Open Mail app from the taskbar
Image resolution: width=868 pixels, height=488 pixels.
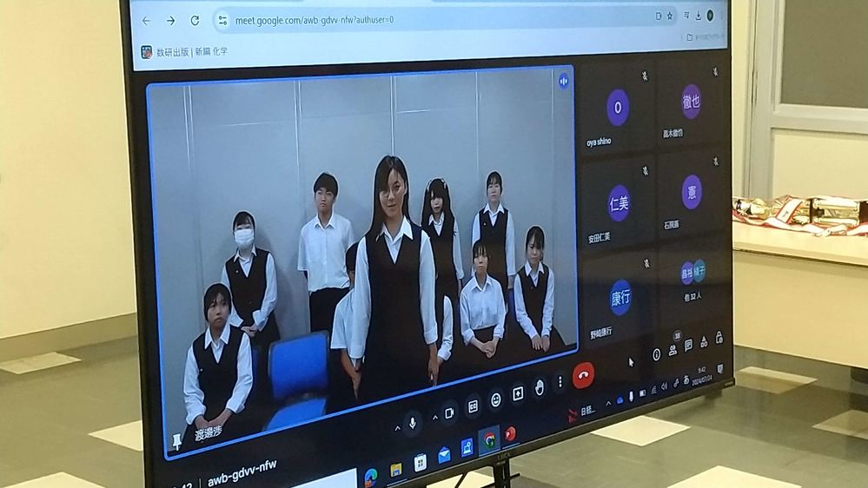(x=445, y=455)
